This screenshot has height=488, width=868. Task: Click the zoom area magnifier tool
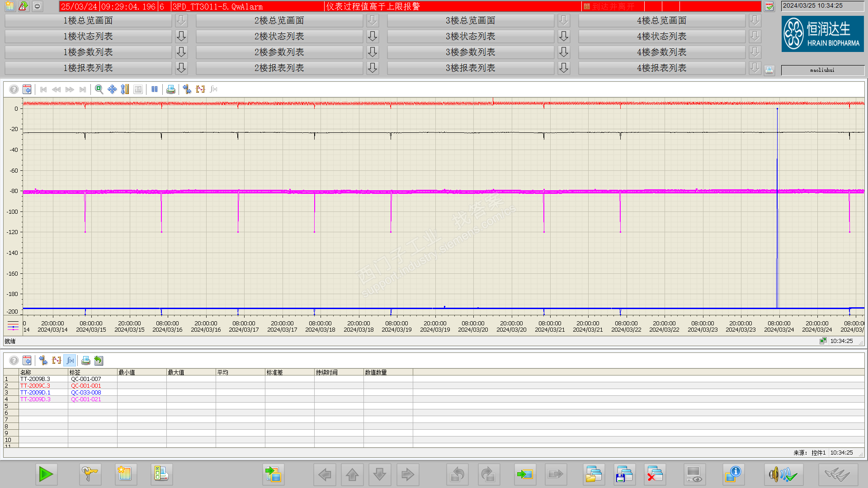tap(99, 89)
